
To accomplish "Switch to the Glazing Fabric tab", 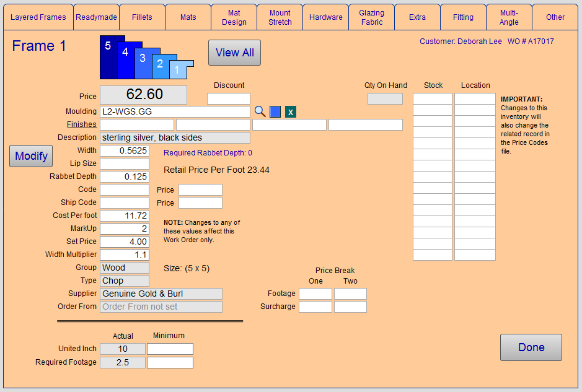I will point(371,17).
